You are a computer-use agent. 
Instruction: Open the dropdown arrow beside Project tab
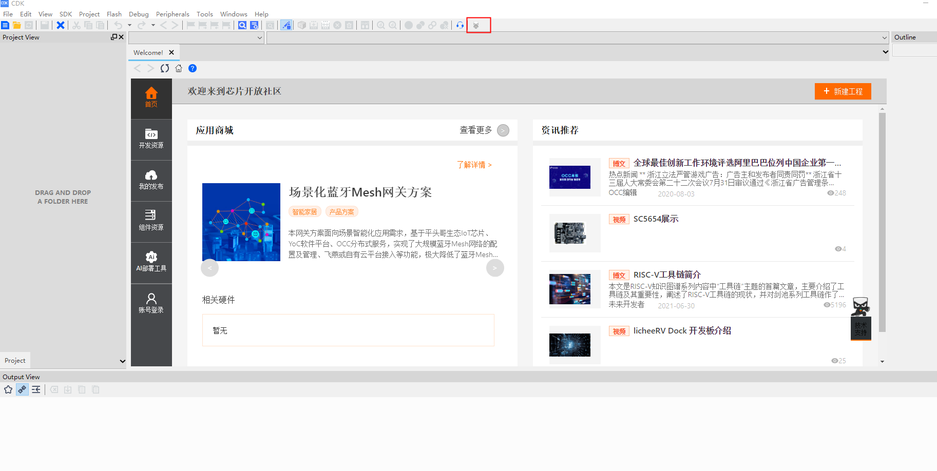click(123, 361)
